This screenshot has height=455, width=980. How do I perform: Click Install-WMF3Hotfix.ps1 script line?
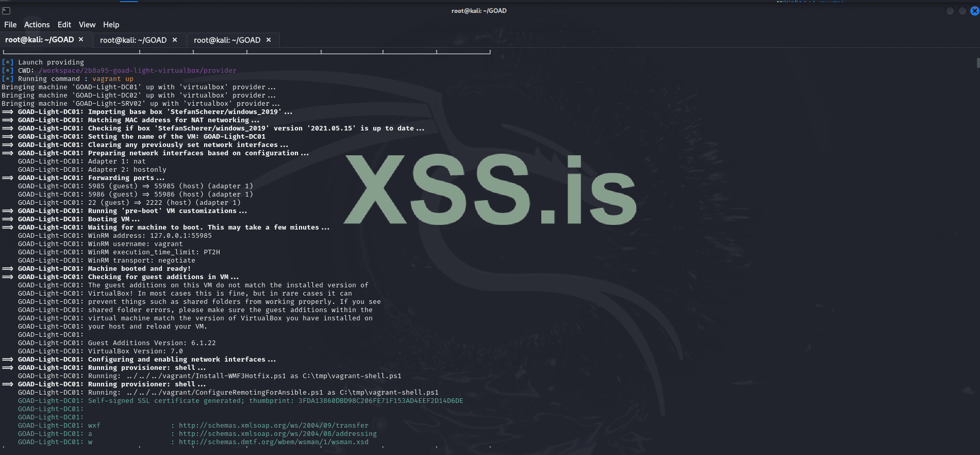click(x=210, y=376)
